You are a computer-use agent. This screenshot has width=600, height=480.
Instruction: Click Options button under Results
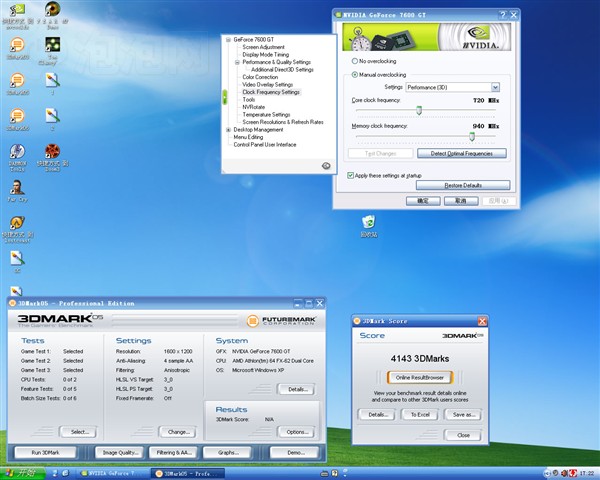tap(296, 432)
